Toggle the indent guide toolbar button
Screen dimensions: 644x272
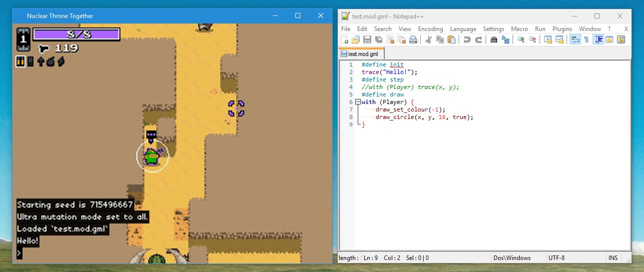pos(598,40)
